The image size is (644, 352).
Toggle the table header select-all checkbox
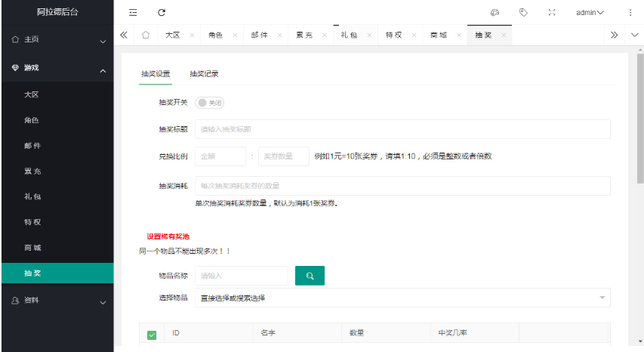pyautogui.click(x=152, y=335)
